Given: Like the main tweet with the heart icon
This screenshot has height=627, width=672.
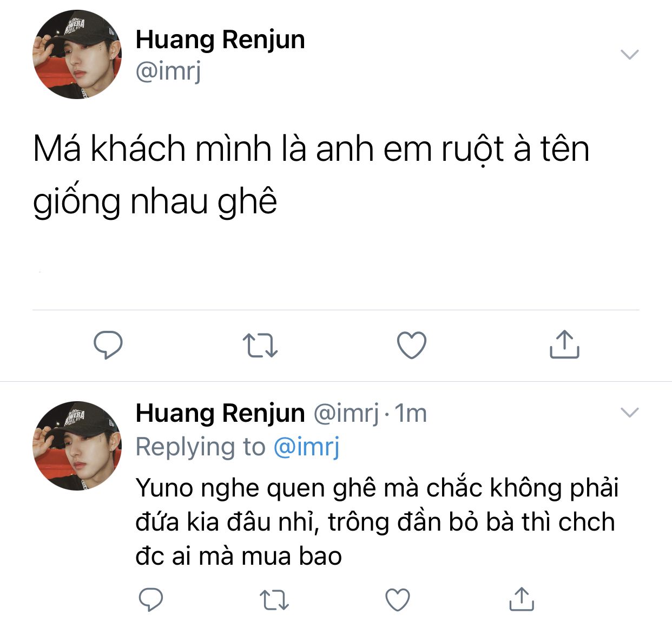Looking at the screenshot, I should (412, 345).
